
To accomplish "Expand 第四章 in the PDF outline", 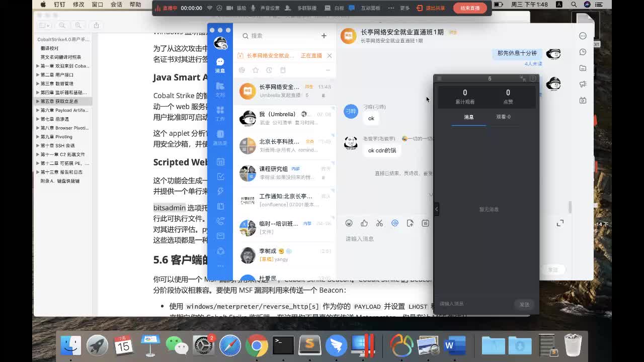I will pos(38,93).
